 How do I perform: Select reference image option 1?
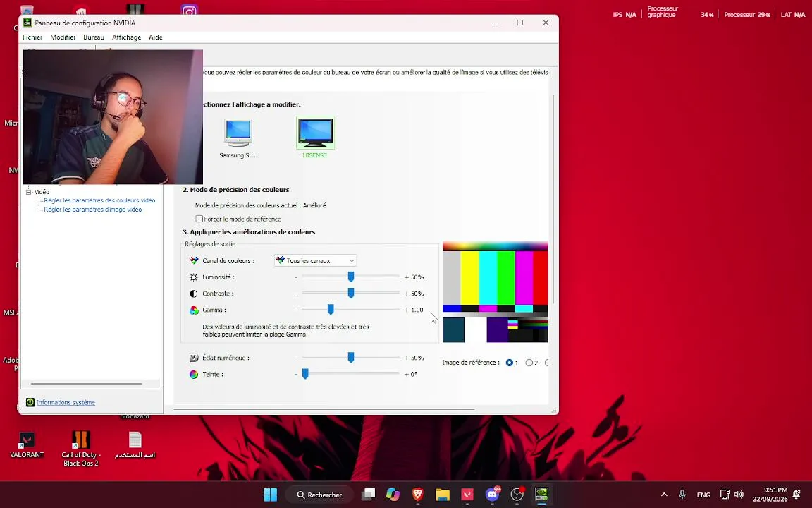pos(510,363)
